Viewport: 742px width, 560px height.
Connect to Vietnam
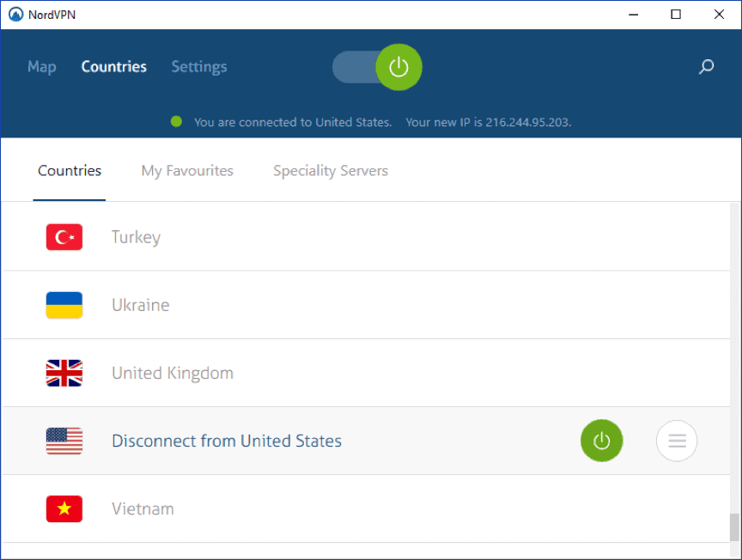(x=366, y=508)
